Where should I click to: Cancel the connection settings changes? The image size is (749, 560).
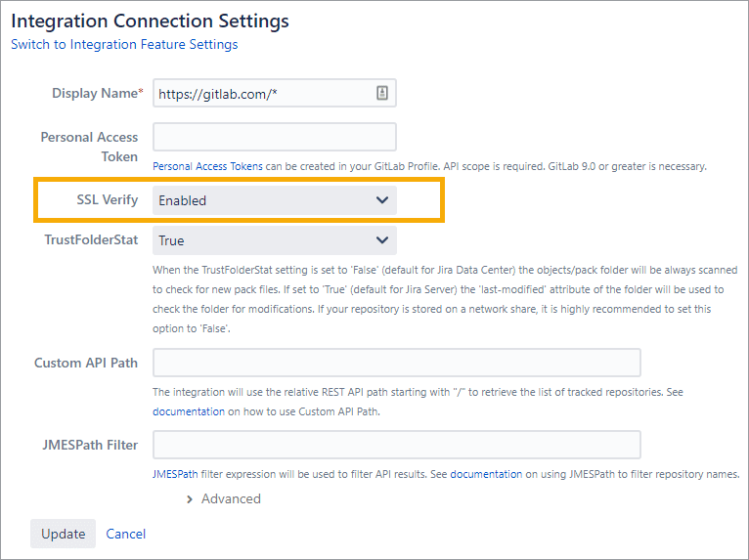[x=126, y=534]
